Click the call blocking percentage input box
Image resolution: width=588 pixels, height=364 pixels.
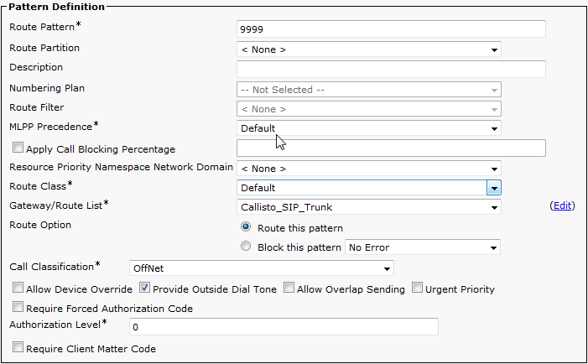click(x=391, y=148)
